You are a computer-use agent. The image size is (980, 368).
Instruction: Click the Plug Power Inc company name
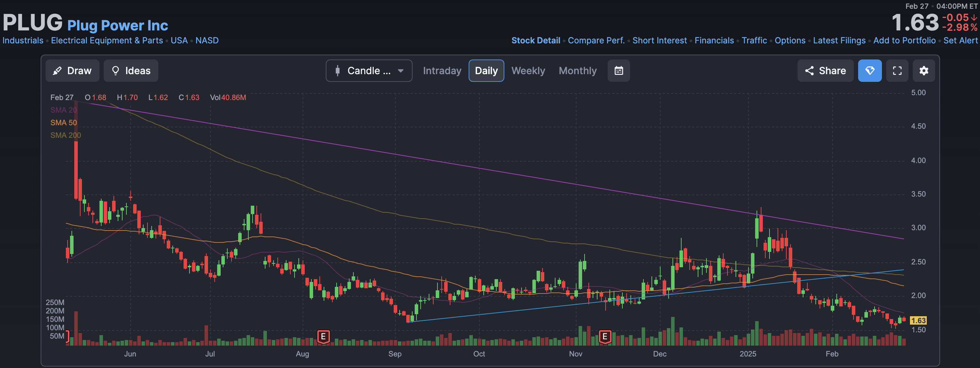click(118, 26)
